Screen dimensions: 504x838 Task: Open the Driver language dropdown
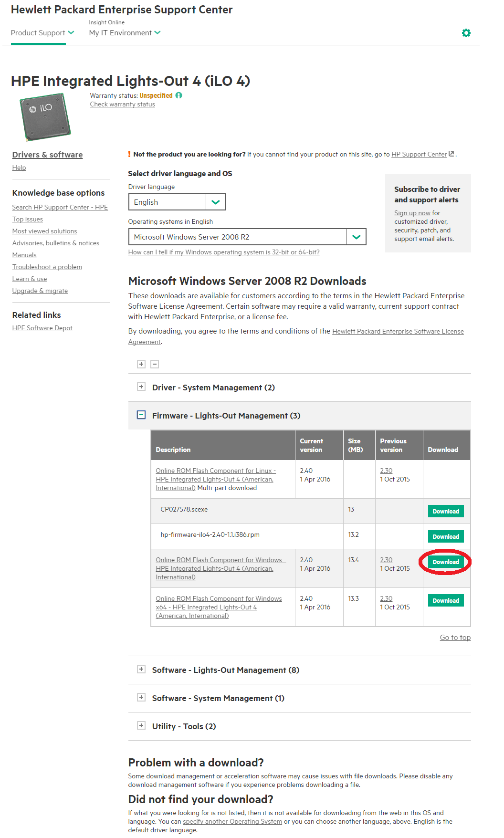[177, 202]
